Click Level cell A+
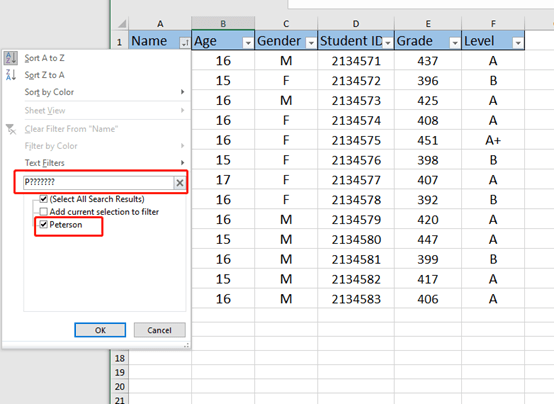Screen dimensions: 554x404 (x=493, y=140)
